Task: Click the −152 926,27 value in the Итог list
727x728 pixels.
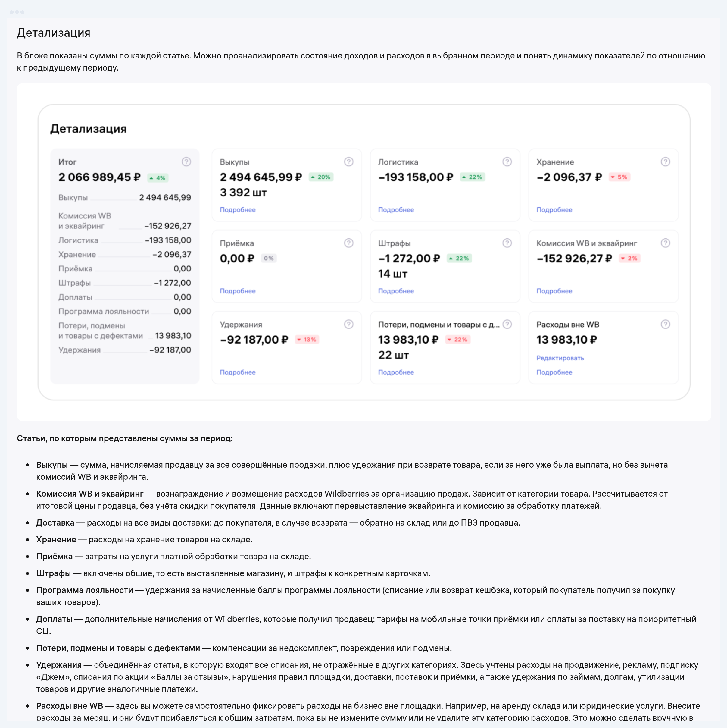Action: point(168,226)
